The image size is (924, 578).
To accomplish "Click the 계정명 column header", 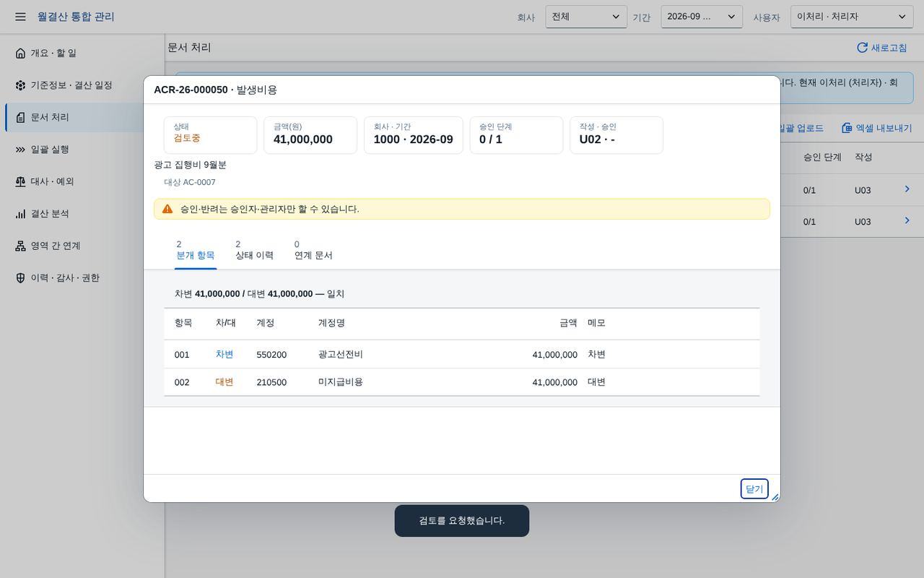I will [331, 323].
